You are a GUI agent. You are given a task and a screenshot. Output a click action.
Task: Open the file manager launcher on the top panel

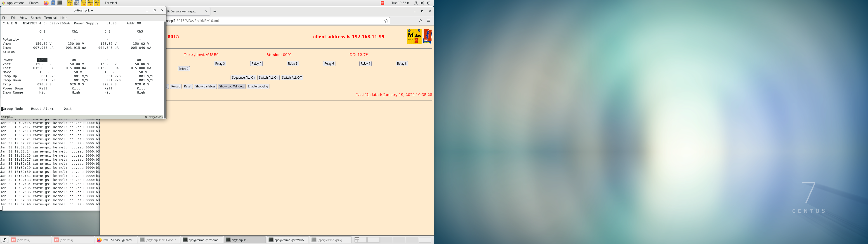click(x=53, y=3)
